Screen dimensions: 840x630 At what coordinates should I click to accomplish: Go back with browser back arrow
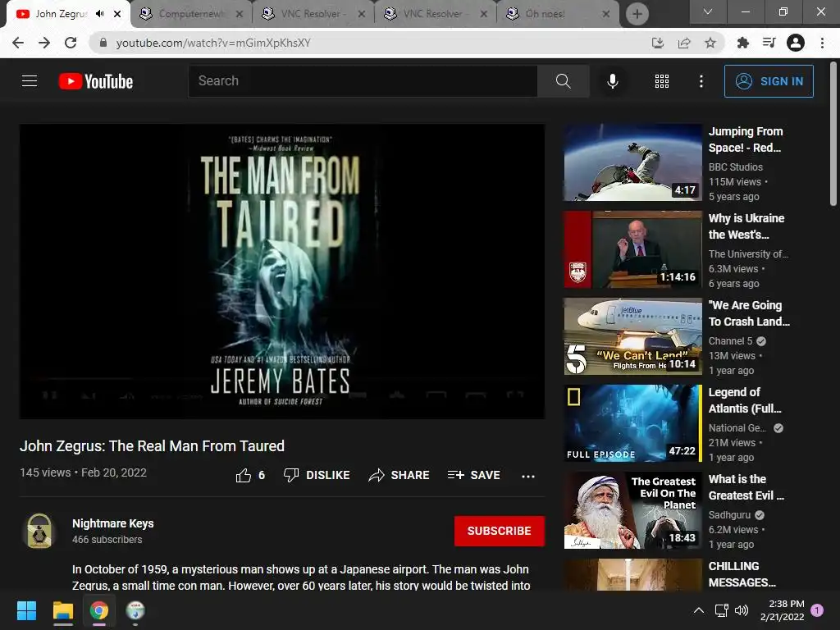pos(18,43)
